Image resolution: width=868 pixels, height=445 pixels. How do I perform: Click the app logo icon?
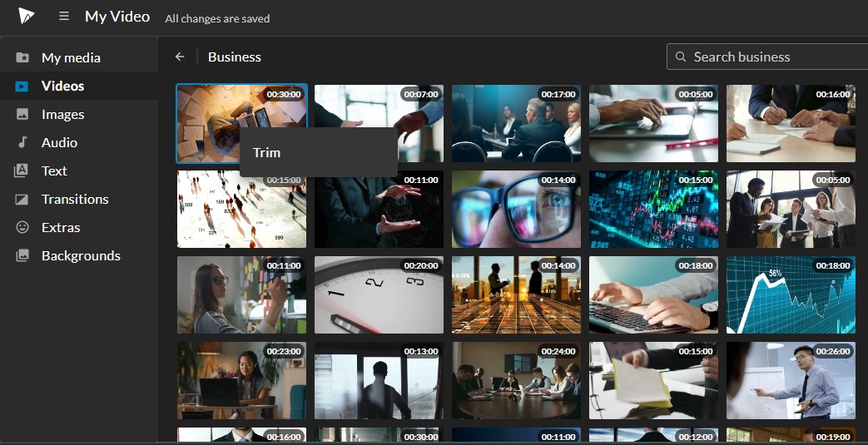click(27, 16)
